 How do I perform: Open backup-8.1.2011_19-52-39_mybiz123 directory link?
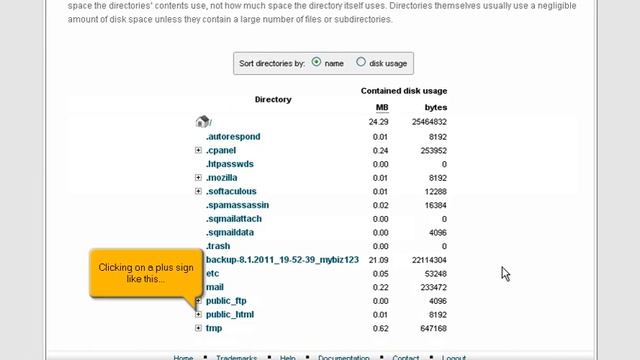282,260
